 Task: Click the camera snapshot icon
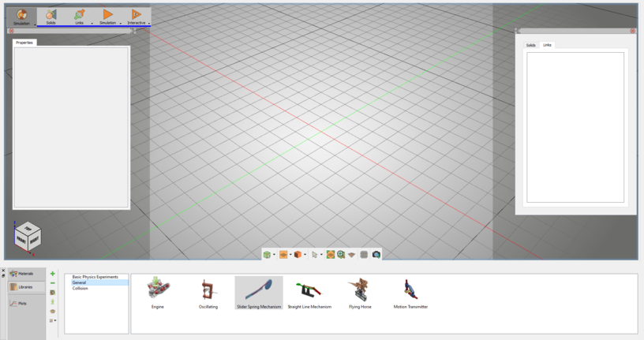point(376,255)
